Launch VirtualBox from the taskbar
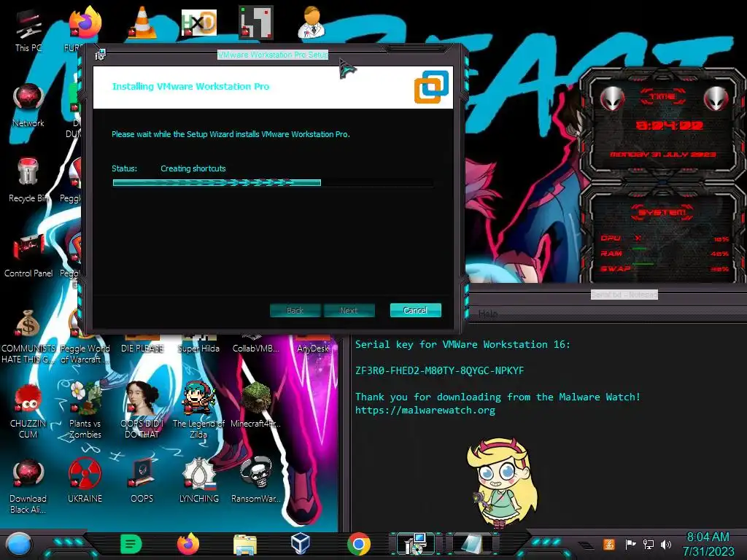747x560 pixels. click(x=300, y=543)
